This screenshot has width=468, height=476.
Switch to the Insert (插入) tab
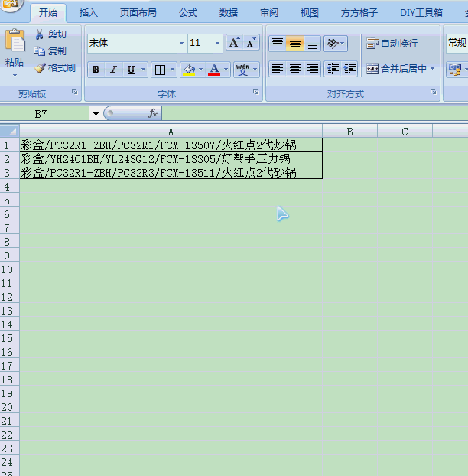[x=89, y=13]
